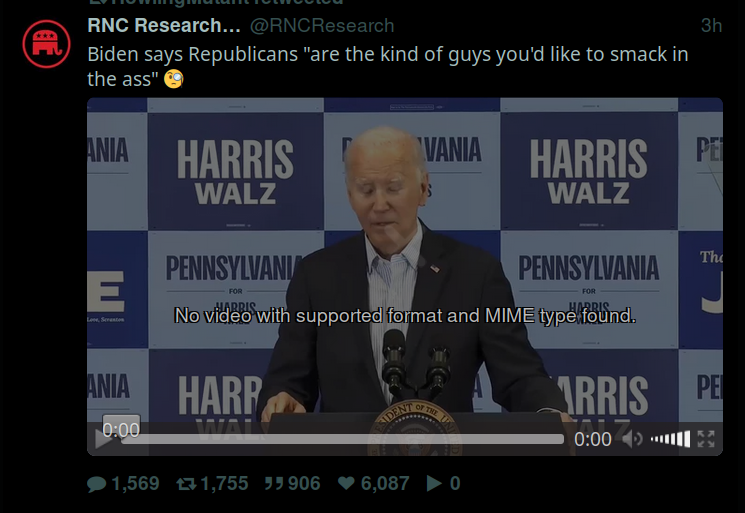Screen dimensions: 745x513
Task: Click the 'No video with supported format' message
Action: [x=405, y=315]
